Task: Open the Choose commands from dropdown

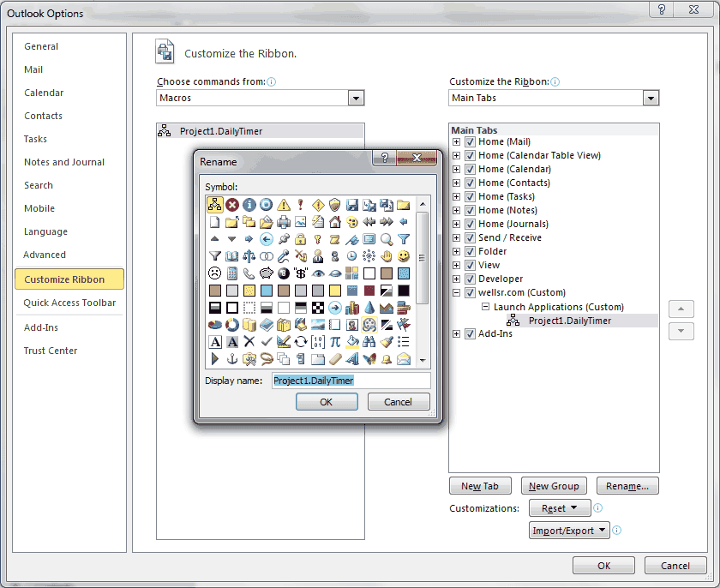Action: (x=357, y=98)
